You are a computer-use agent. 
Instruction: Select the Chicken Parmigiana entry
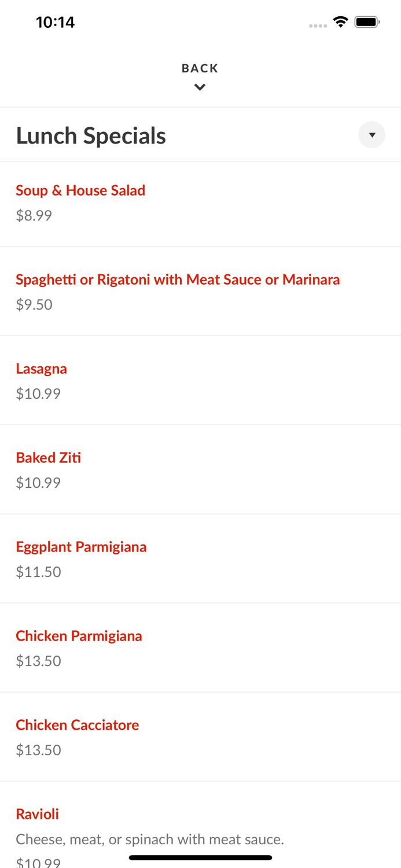79,636
